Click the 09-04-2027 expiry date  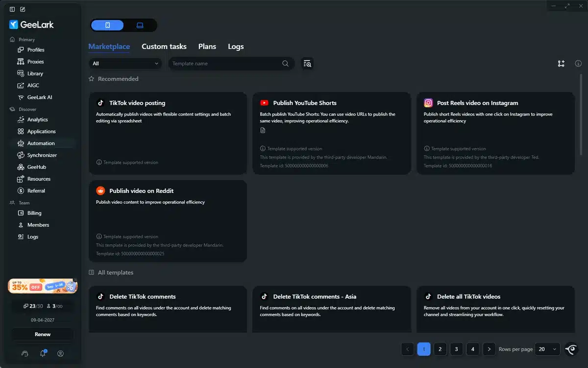[43, 320]
